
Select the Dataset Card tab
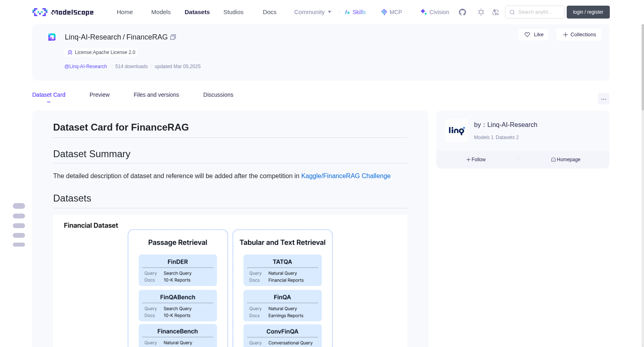coord(49,95)
